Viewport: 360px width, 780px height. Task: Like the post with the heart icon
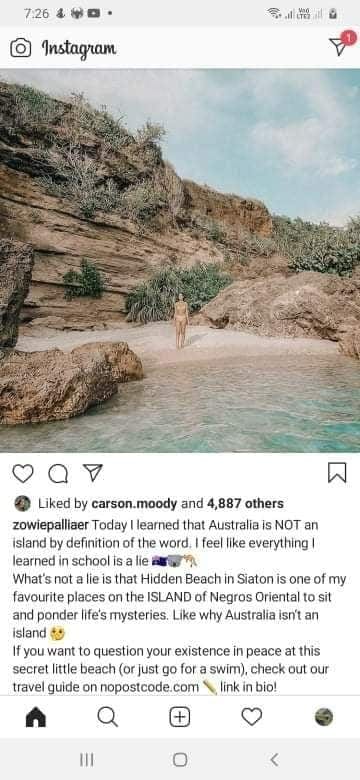pyautogui.click(x=22, y=473)
